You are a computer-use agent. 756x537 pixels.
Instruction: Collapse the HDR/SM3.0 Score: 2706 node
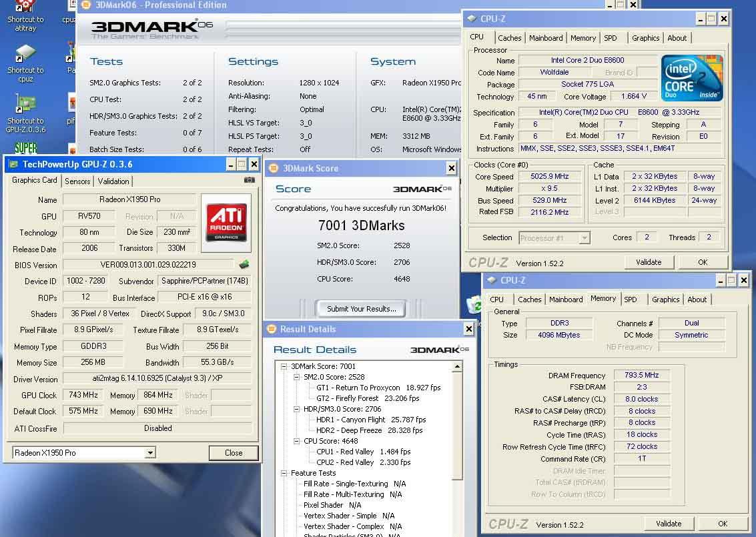[x=296, y=409]
